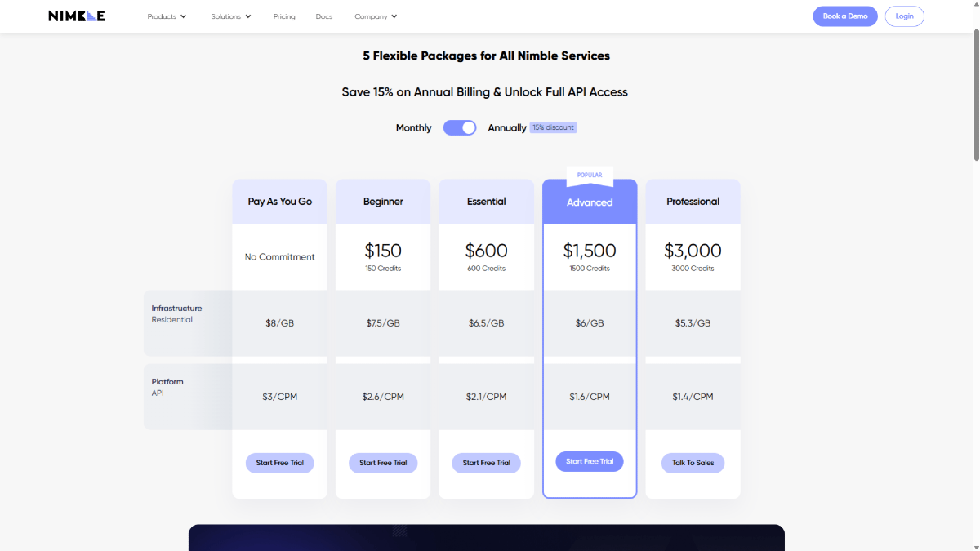980x551 pixels.
Task: Click the 600 Credits label
Action: click(487, 269)
